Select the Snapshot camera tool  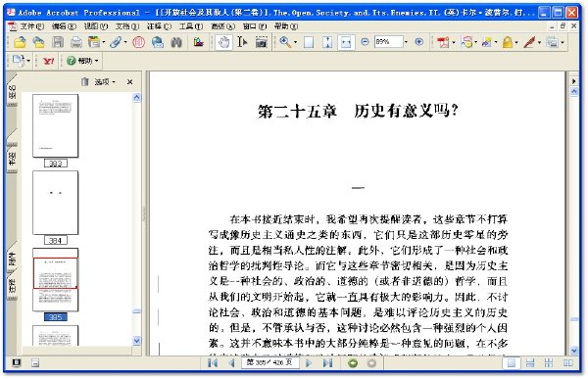262,41
